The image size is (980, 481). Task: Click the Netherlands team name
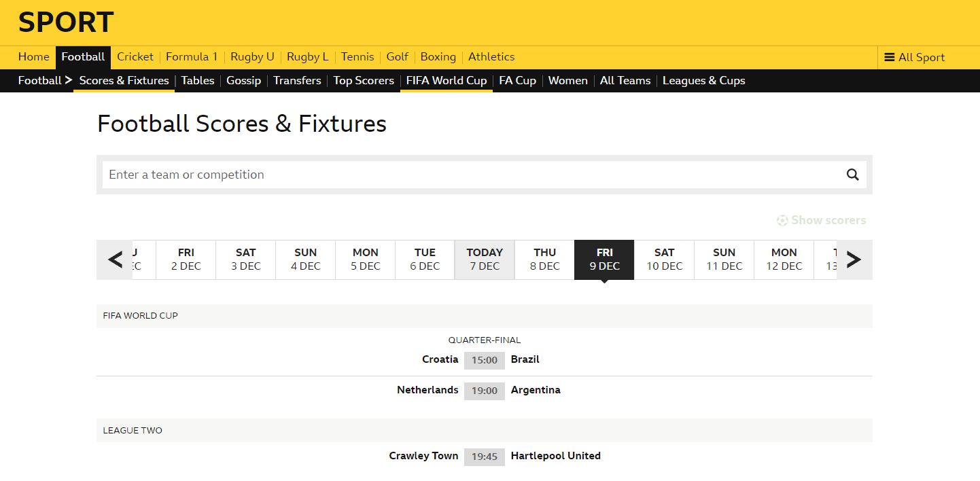(428, 390)
